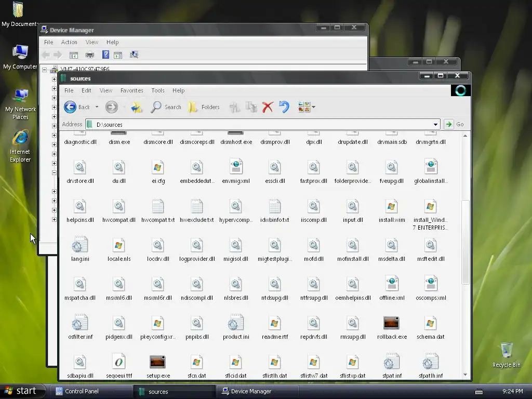Click the pidgenx.dll file name
Screen dimensions: 532x399
coord(119,337)
